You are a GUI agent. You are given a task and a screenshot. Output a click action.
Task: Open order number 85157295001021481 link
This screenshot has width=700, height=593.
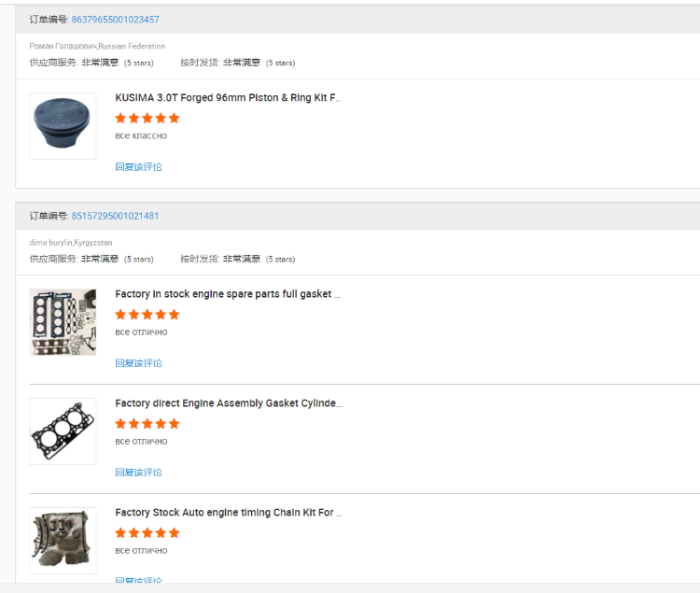point(115,216)
